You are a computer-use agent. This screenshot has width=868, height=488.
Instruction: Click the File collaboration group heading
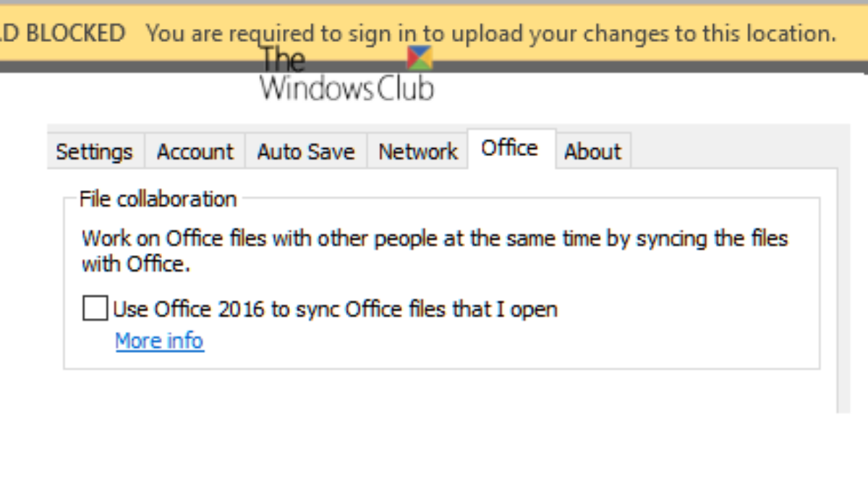click(158, 199)
